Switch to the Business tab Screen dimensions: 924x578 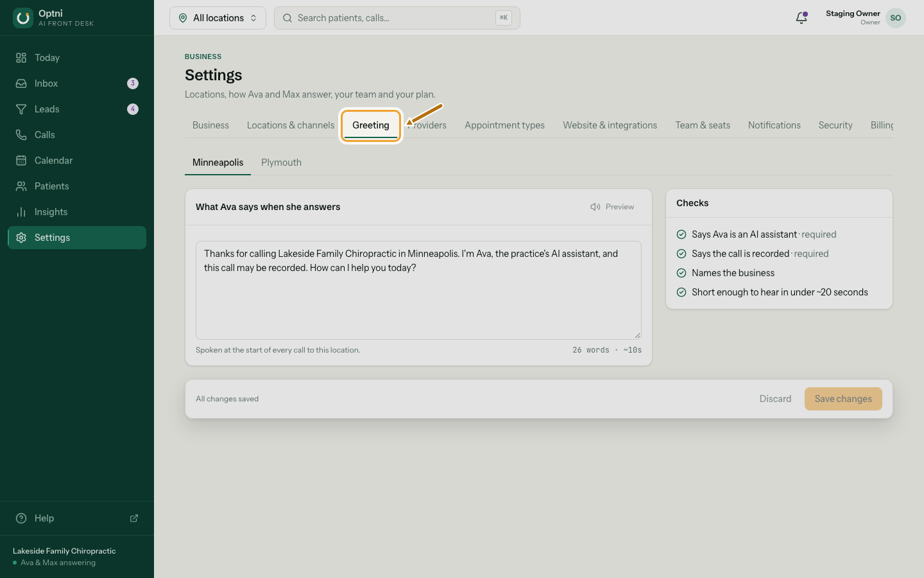(x=210, y=125)
